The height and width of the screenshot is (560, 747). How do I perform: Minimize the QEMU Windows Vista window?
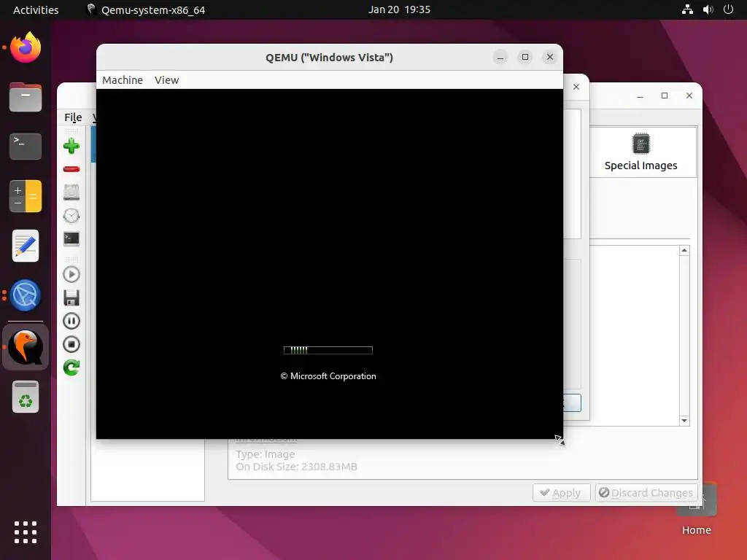pyautogui.click(x=500, y=57)
